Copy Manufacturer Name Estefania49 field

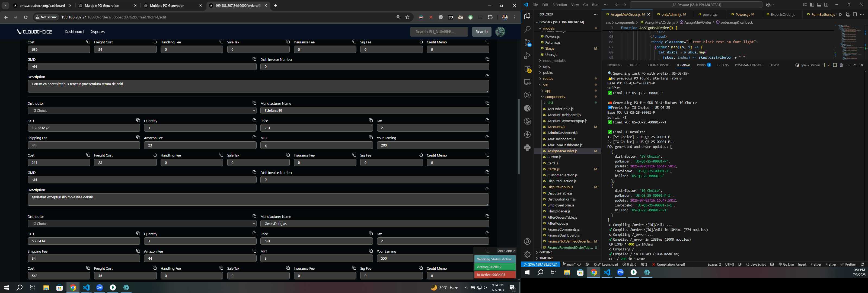coord(487,103)
